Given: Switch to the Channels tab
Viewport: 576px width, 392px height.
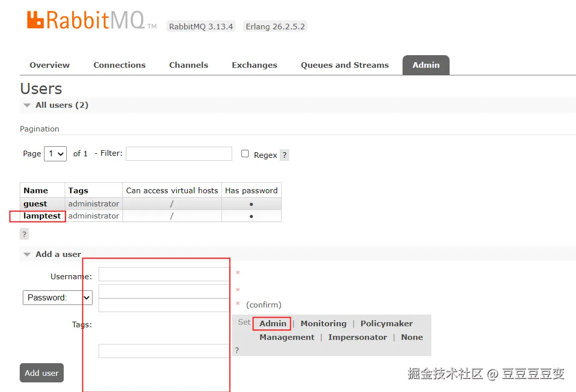Looking at the screenshot, I should (189, 65).
